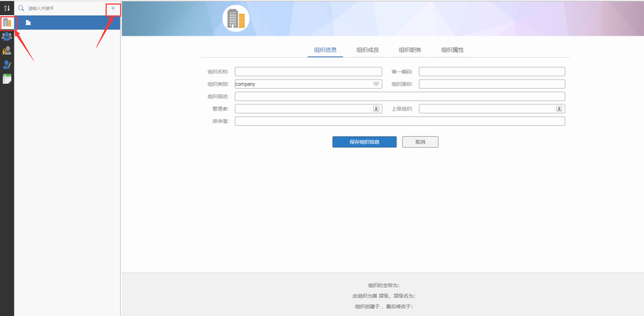Click the round building avatar in header
644x316 pixels.
[x=236, y=19]
